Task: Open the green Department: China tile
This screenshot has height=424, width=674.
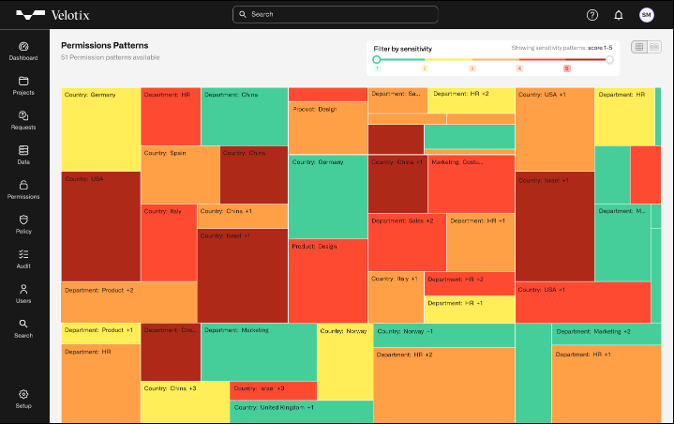Action: [245, 117]
